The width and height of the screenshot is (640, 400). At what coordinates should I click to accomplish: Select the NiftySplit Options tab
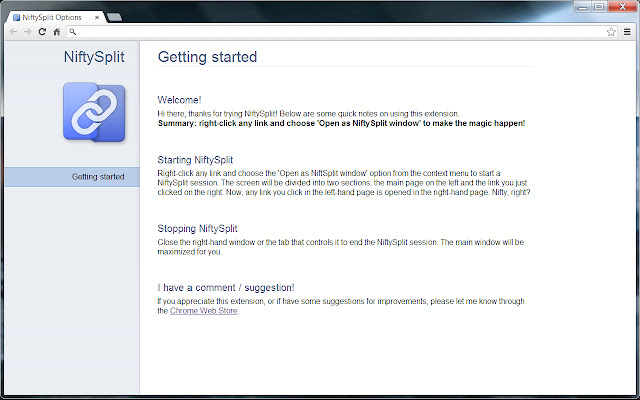coord(56,18)
